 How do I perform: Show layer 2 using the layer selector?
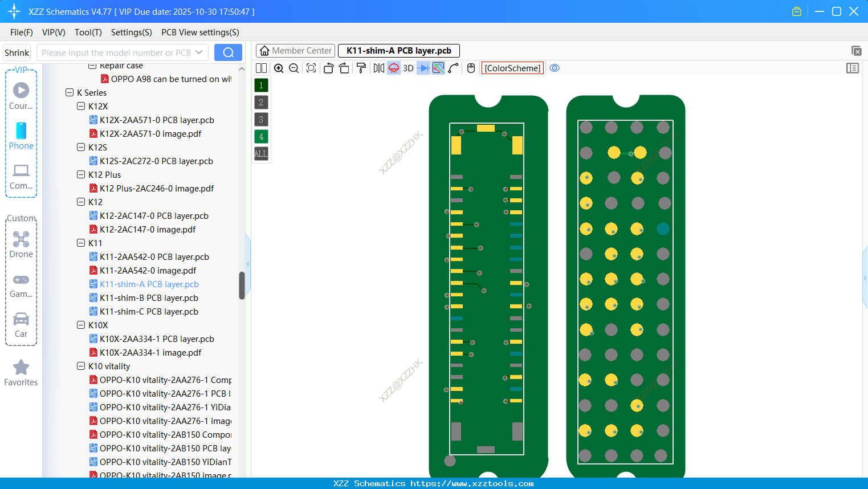(260, 102)
